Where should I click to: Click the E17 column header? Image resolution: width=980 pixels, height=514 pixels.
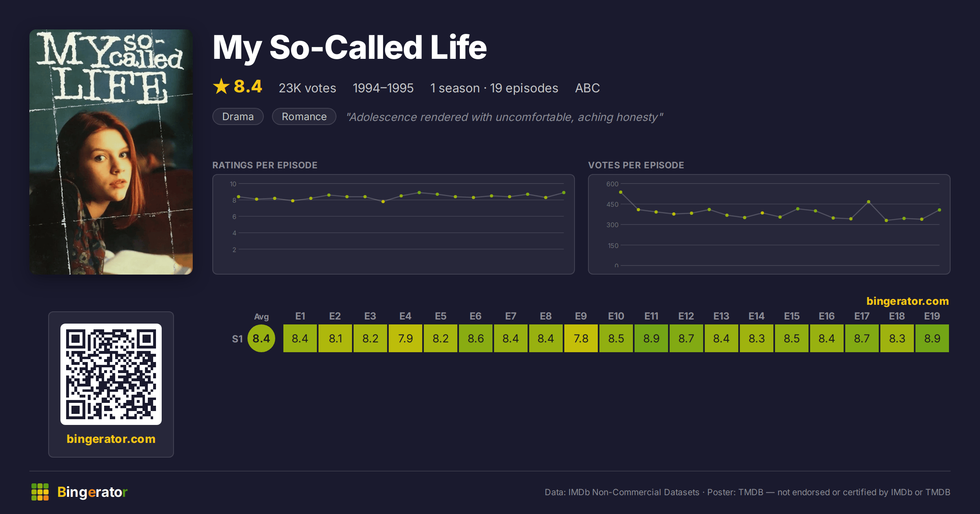(862, 316)
